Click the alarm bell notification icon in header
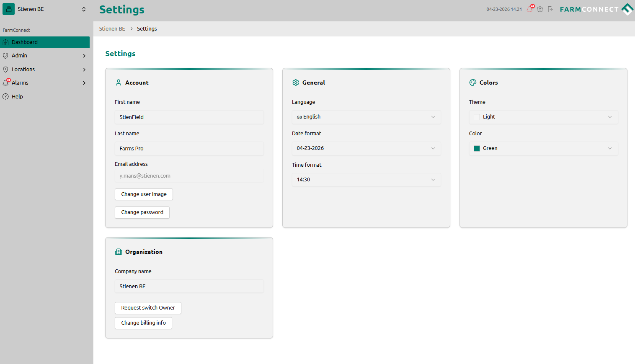The height and width of the screenshot is (364, 635). [530, 9]
